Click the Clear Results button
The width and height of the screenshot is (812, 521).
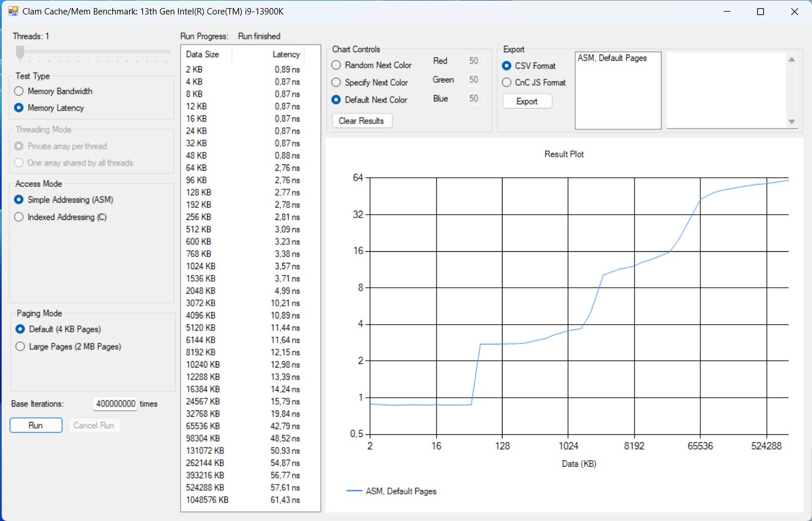(362, 120)
